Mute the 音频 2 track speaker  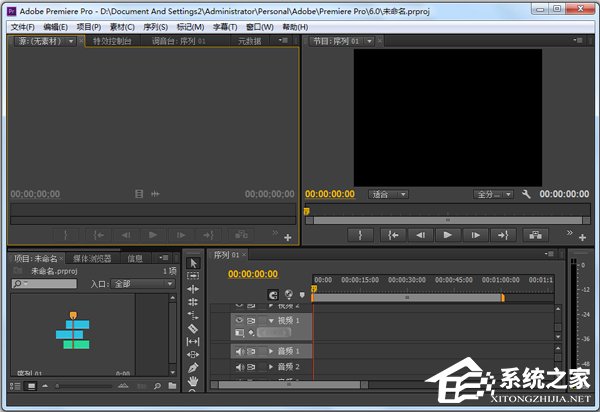[239, 367]
